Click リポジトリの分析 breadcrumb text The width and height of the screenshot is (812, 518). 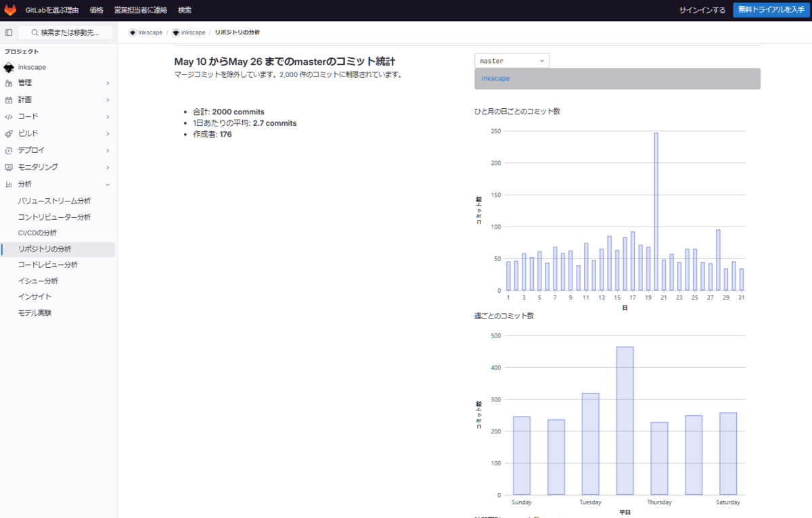238,32
